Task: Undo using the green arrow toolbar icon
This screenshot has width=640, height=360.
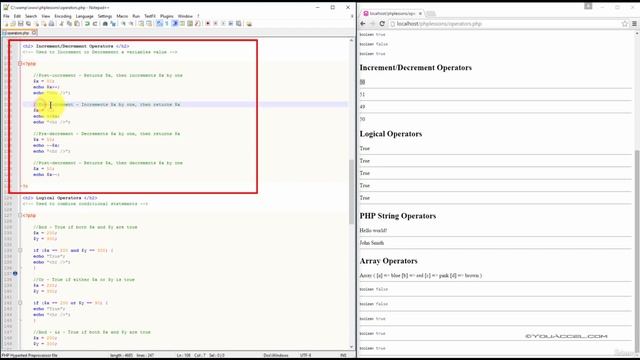Action: (x=87, y=24)
